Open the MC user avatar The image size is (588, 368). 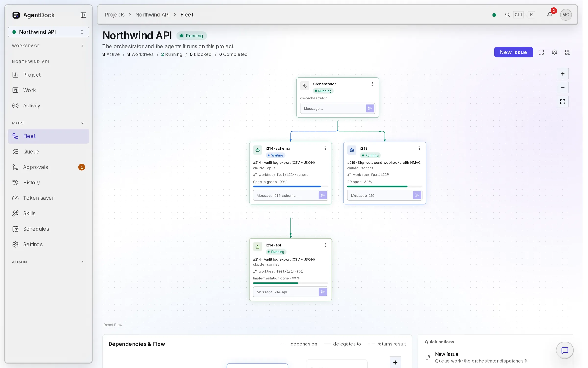point(566,15)
